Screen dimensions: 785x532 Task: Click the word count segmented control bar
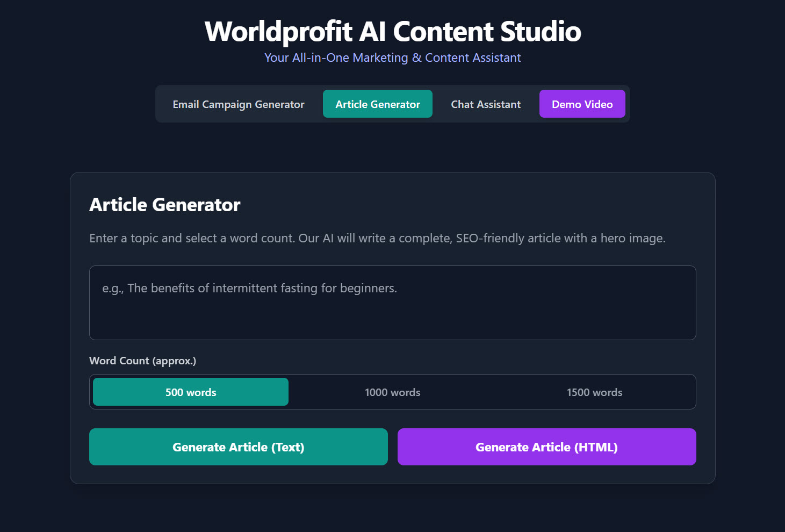coord(392,392)
